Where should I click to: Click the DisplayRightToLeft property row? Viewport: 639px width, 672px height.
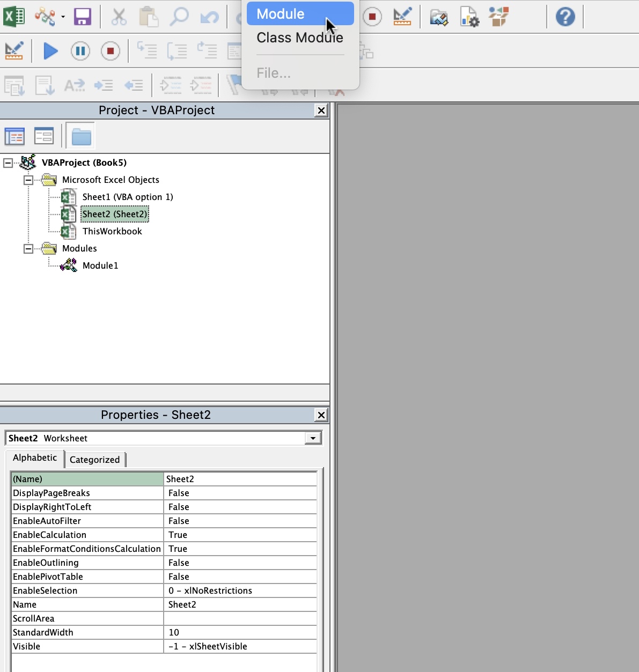(164, 507)
